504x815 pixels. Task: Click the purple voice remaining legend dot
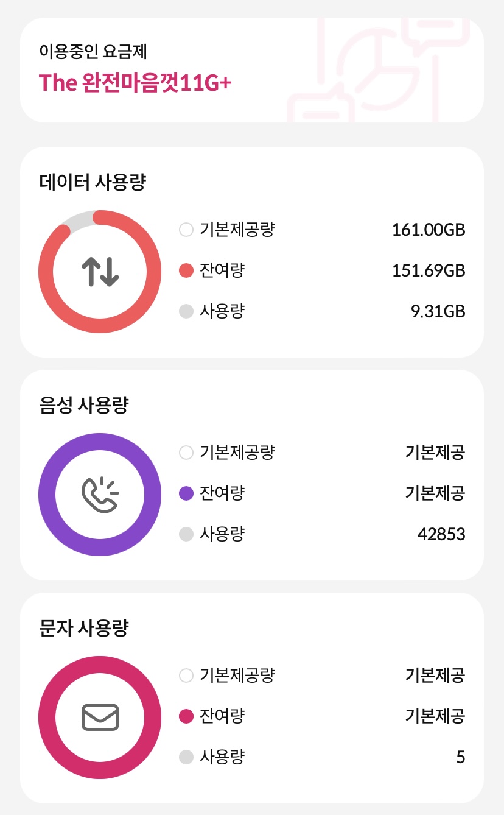[x=186, y=493]
